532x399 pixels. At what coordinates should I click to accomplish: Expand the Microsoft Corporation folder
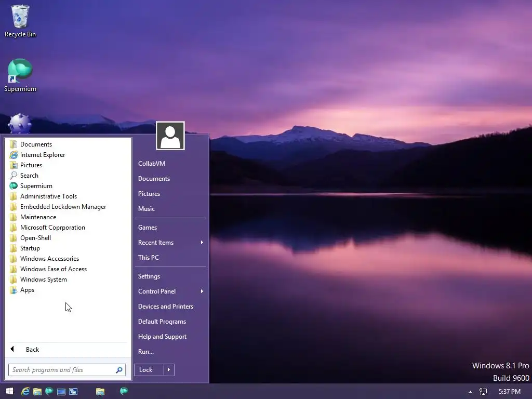[68, 228]
